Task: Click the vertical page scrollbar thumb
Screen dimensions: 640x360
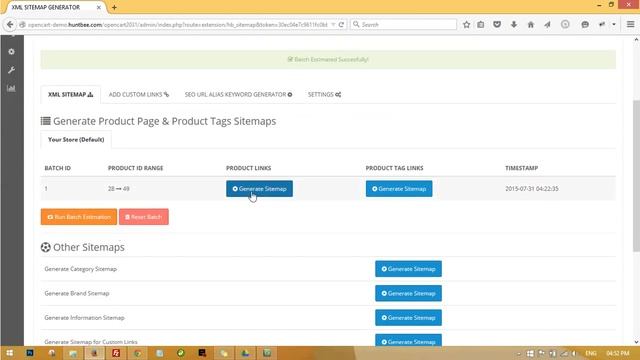Action: pos(636,176)
